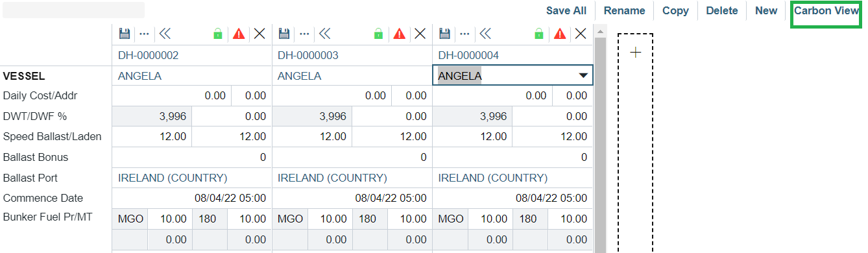Image resolution: width=868 pixels, height=253 pixels.
Task: Collapse DH-0000004 column with double chevron
Action: [x=485, y=34]
